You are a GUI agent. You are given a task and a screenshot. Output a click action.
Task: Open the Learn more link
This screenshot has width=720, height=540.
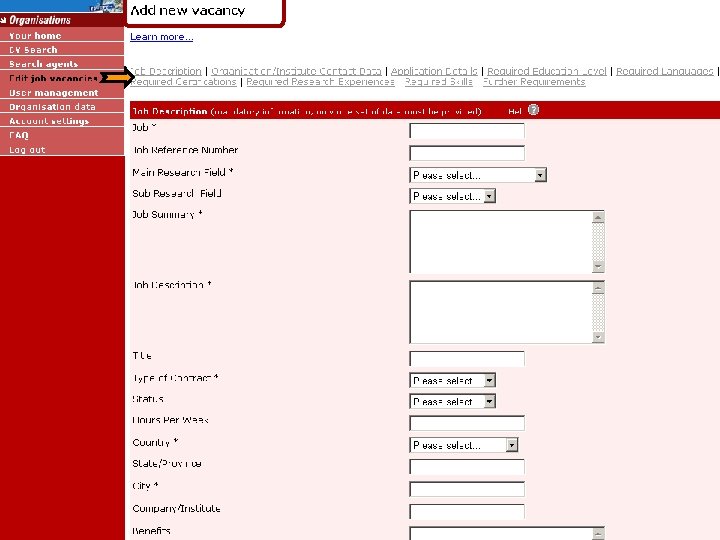coord(162,37)
